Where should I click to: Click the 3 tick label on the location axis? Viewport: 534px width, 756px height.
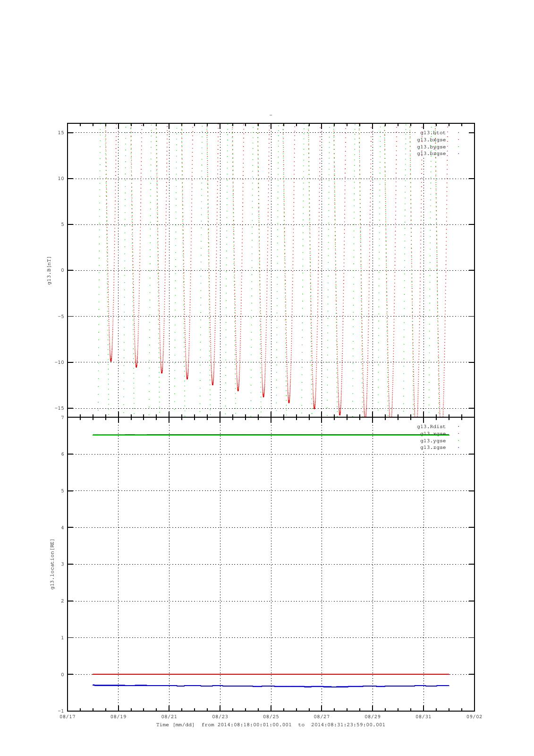[x=62, y=565]
